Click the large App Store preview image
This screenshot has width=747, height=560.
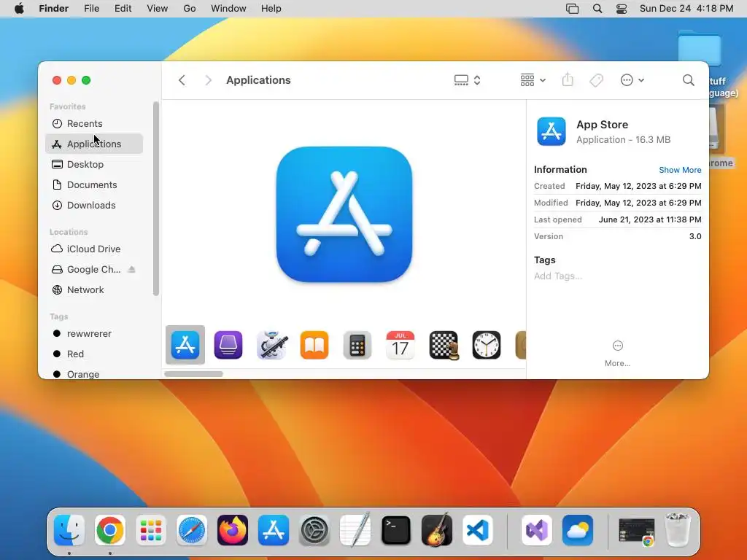344,214
